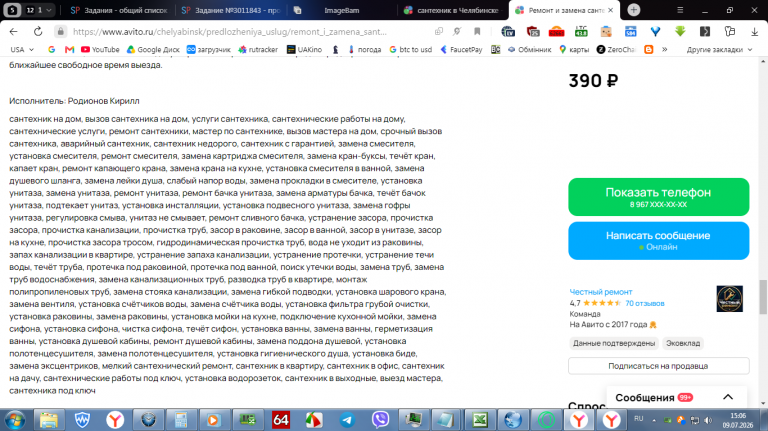The width and height of the screenshot is (768, 431).
Task: Click Показать телефон button
Action: (658, 197)
